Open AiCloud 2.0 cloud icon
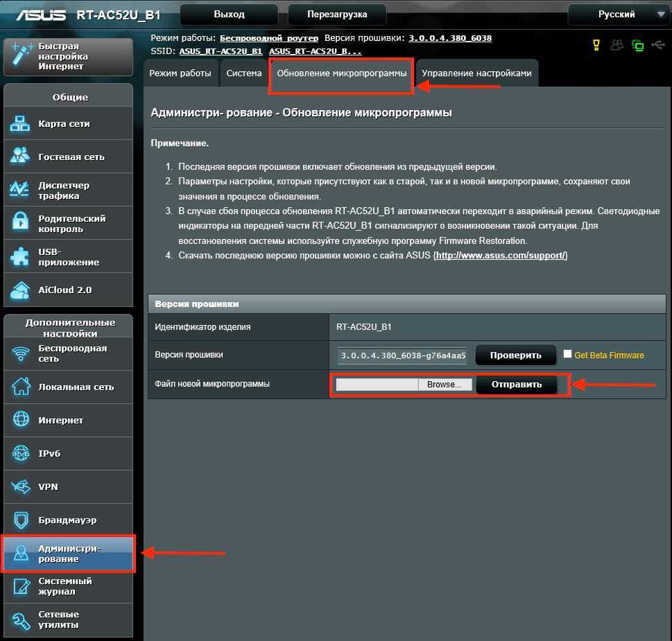672x641 pixels. 20,290
